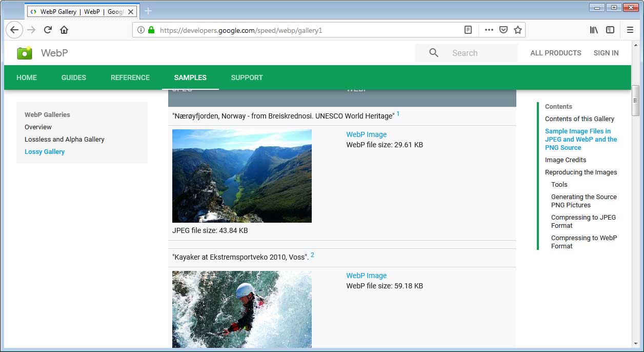Open ALL PRODUCTS link

tap(556, 53)
